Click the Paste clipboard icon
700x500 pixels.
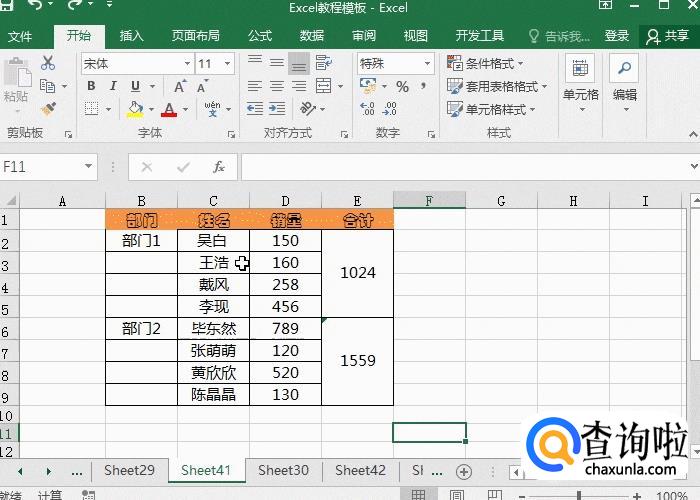17,72
